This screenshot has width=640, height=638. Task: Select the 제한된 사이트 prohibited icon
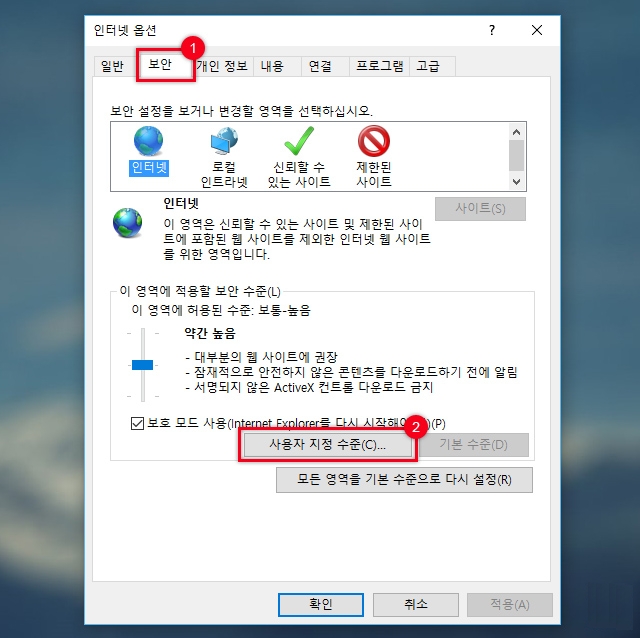374,141
